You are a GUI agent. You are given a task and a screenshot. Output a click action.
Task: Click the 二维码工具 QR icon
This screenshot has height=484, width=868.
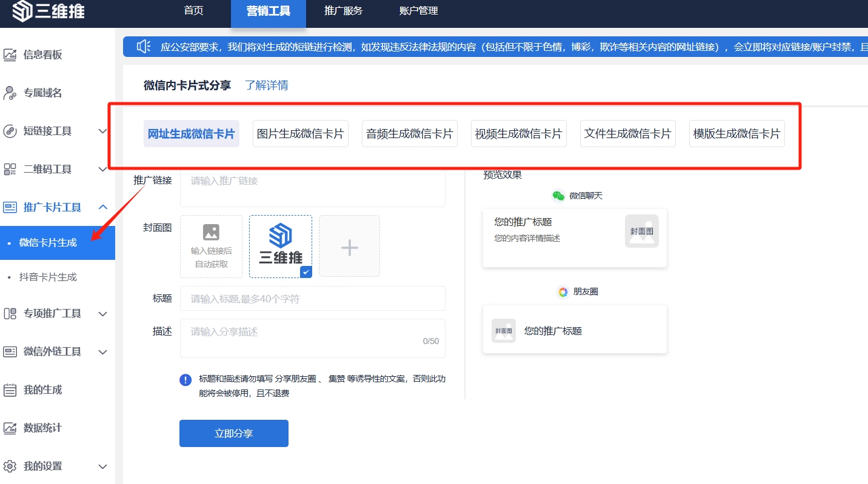[10, 169]
